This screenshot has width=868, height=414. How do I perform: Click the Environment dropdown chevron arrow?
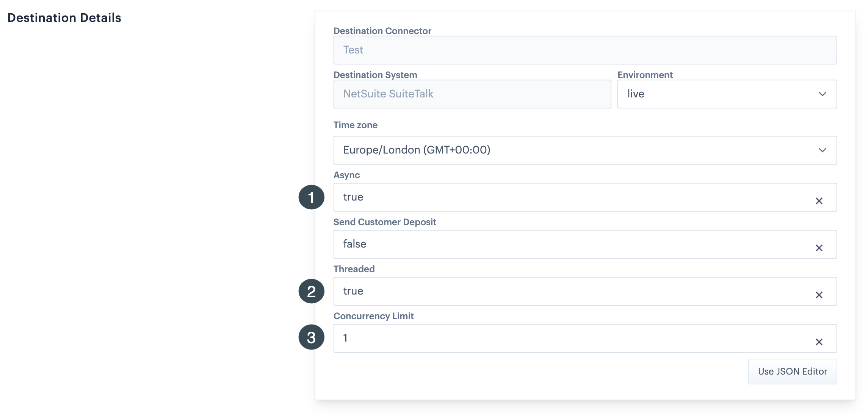[x=822, y=94]
